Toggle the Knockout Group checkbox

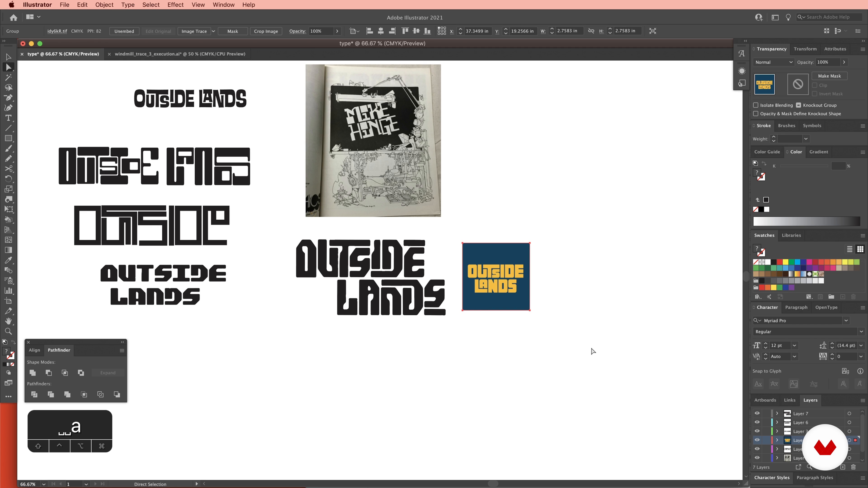pos(799,105)
